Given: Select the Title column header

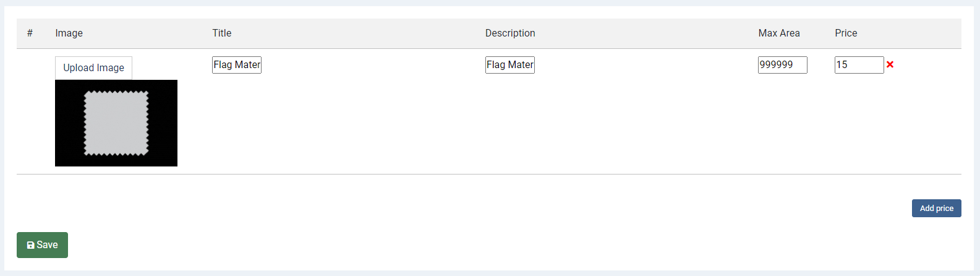Looking at the screenshot, I should tap(222, 33).
